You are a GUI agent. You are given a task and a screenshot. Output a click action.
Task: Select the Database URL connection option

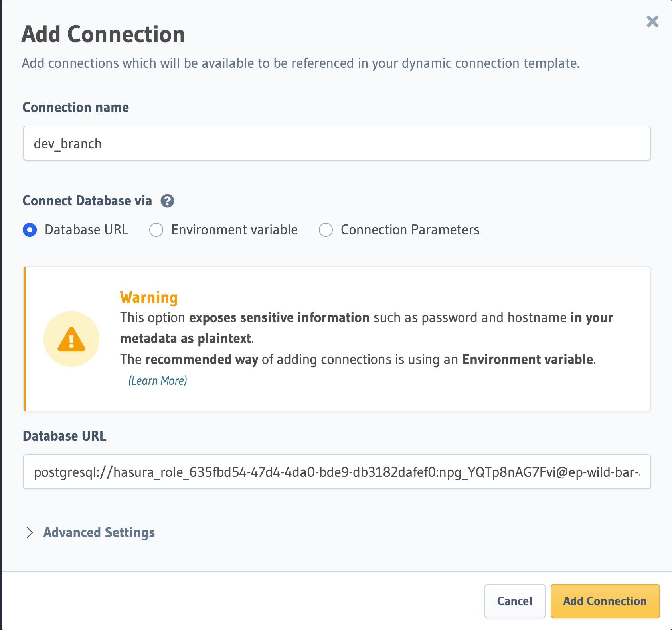[30, 230]
